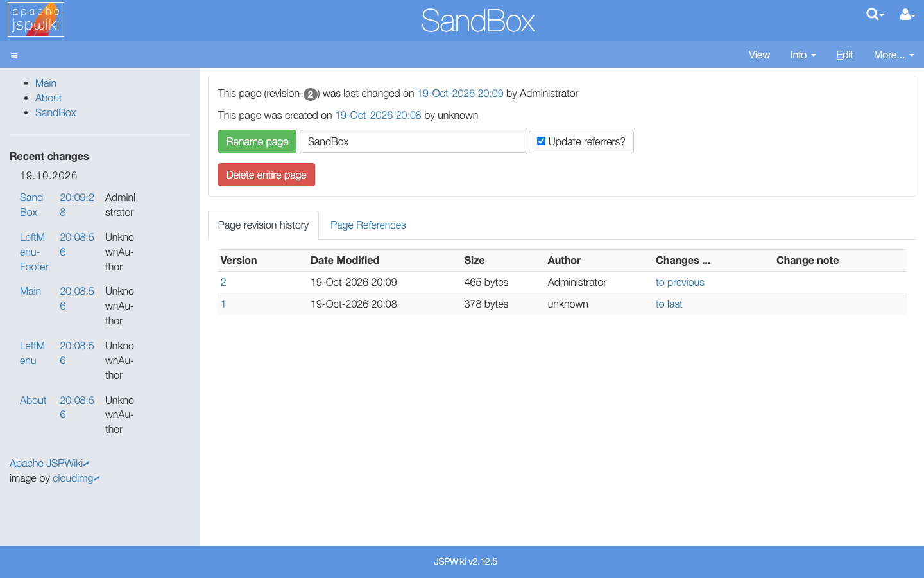Open the Edit menu item
This screenshot has width=924, height=578.
pyautogui.click(x=844, y=55)
